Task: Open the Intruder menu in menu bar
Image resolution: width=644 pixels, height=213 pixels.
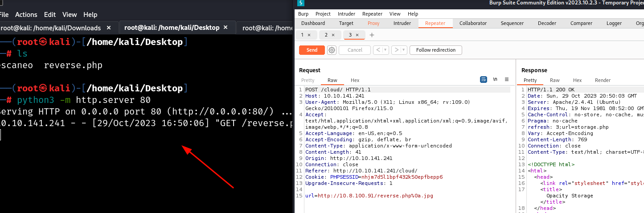Action: click(346, 14)
